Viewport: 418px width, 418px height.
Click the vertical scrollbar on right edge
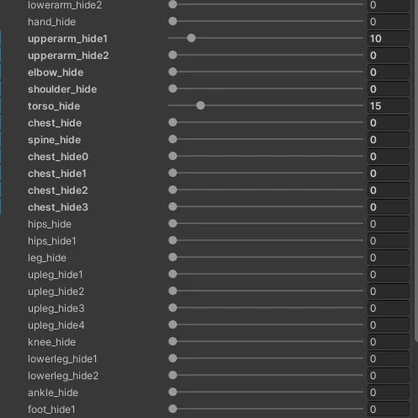(416, 170)
